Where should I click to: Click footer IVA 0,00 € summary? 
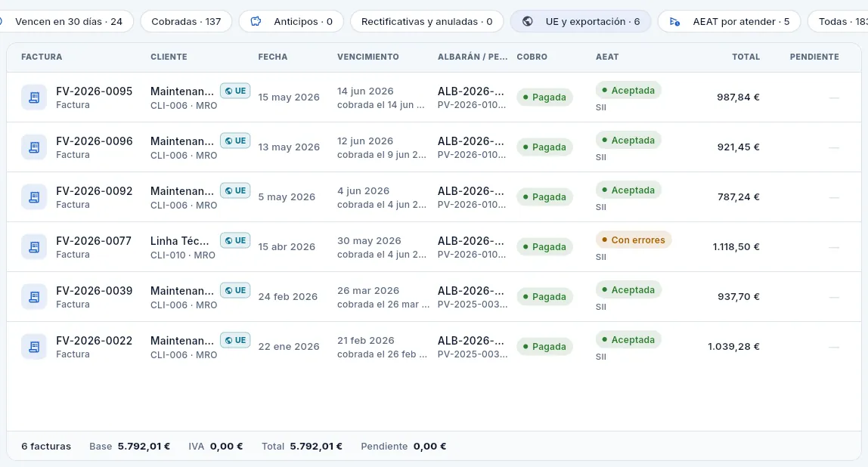tap(215, 446)
